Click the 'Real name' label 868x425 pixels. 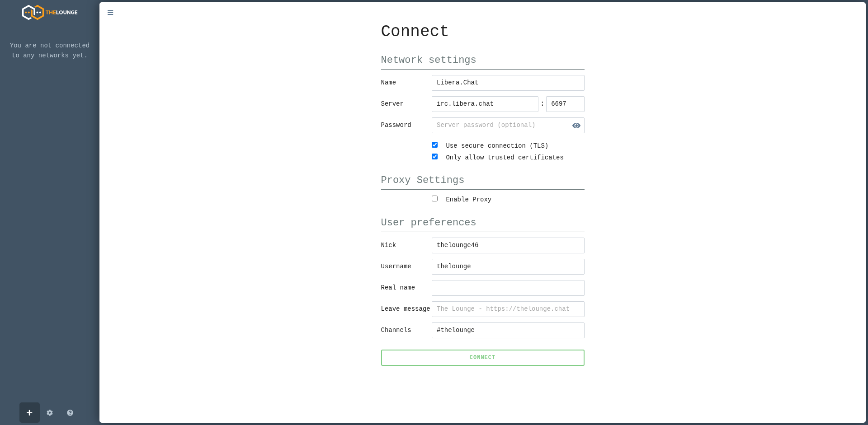click(398, 288)
